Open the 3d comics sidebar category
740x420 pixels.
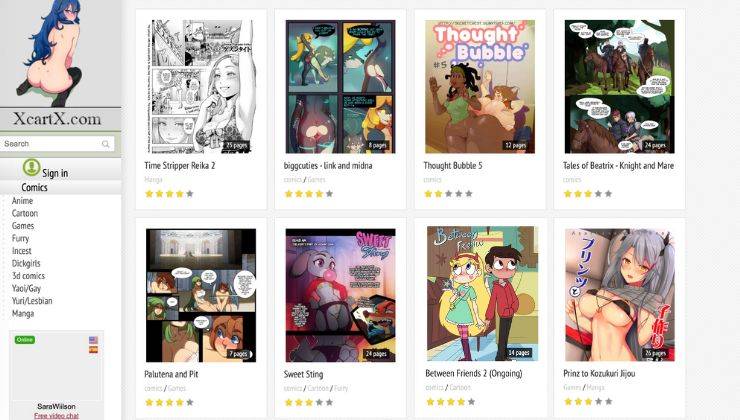[x=28, y=276]
